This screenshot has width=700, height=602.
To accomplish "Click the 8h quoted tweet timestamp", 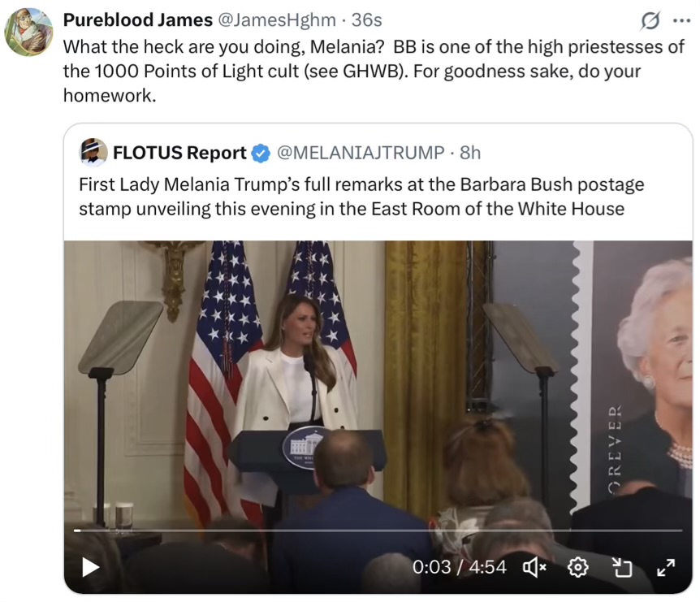I will [x=470, y=153].
